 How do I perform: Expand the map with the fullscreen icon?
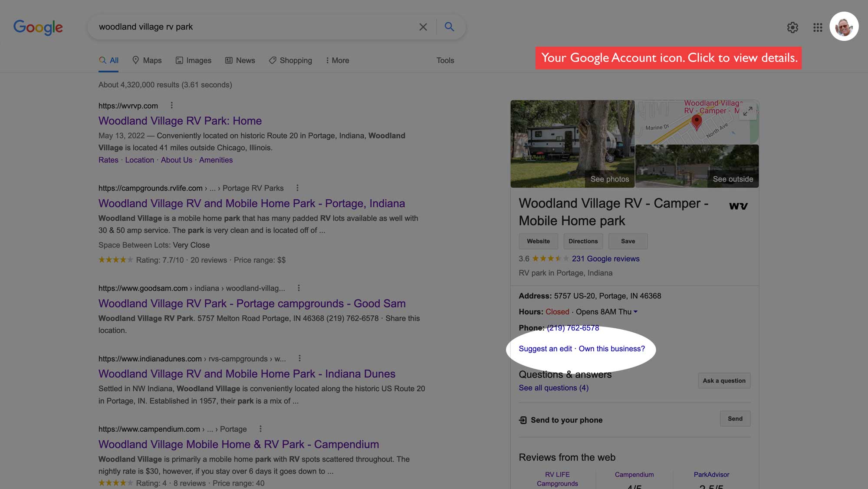tap(747, 112)
